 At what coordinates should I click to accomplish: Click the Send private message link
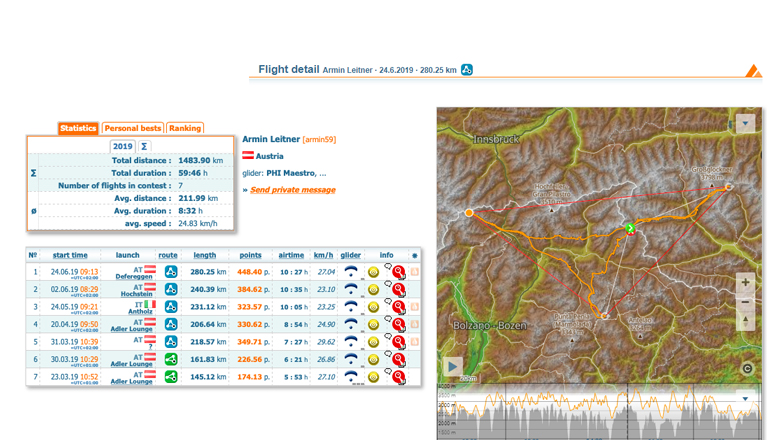coord(292,189)
